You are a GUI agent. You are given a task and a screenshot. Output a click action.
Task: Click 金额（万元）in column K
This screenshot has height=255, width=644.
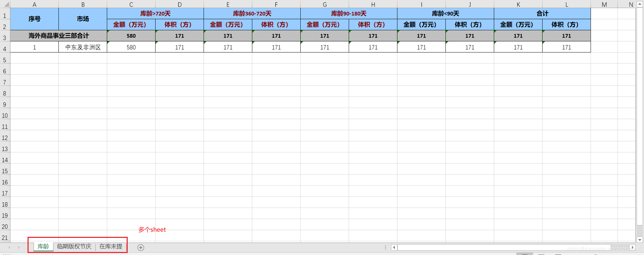click(518, 25)
